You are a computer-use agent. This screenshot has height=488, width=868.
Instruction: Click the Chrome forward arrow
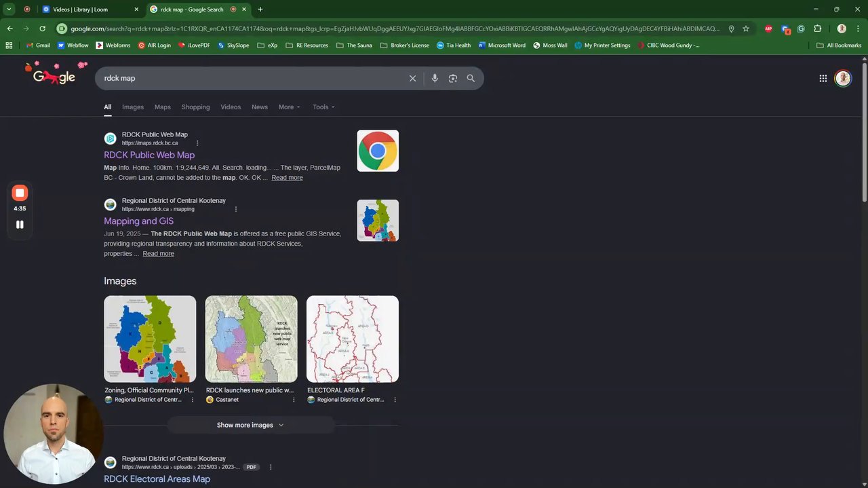point(26,29)
